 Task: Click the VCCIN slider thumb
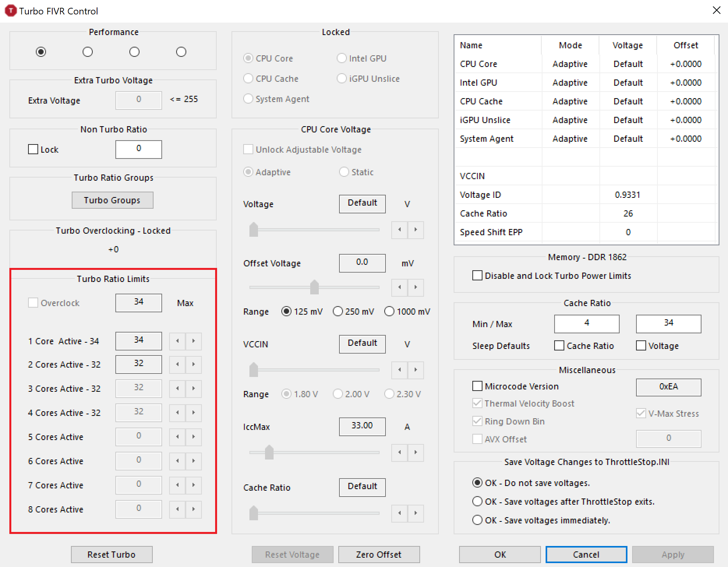pos(254,370)
